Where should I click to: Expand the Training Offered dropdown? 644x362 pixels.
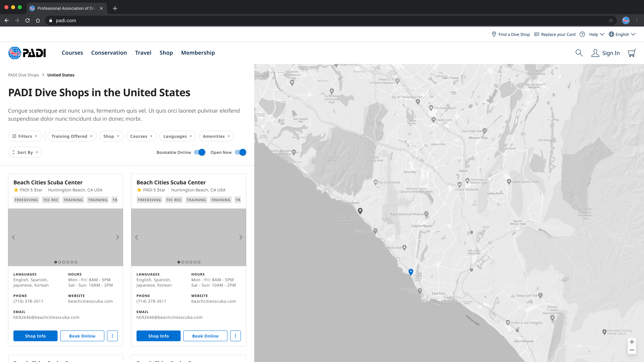pyautogui.click(x=72, y=136)
